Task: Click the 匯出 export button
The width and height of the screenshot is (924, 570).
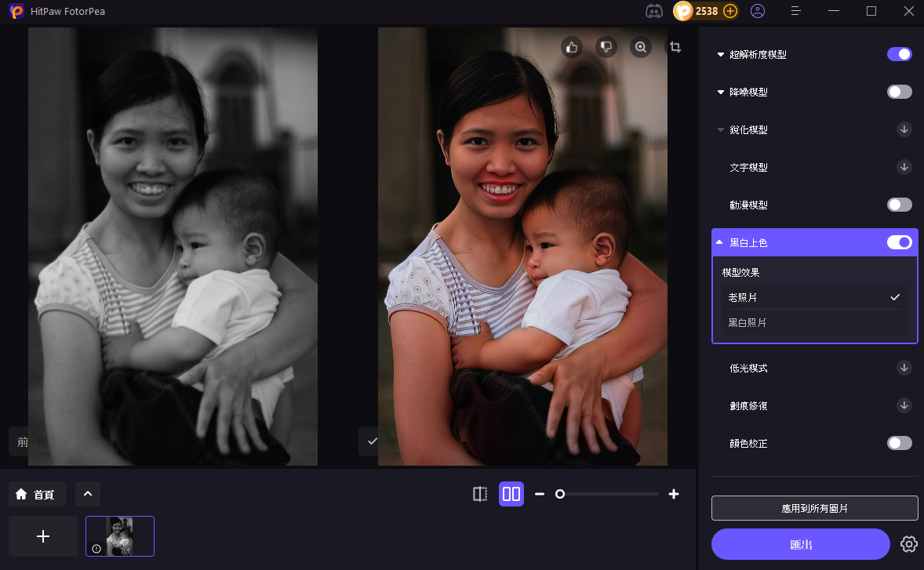Action: tap(800, 544)
